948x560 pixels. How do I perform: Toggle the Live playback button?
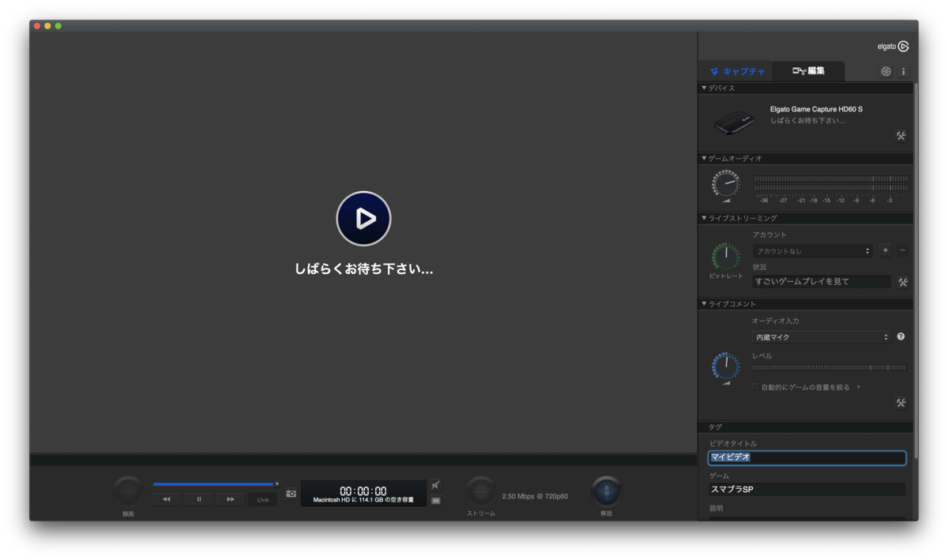[x=261, y=498]
